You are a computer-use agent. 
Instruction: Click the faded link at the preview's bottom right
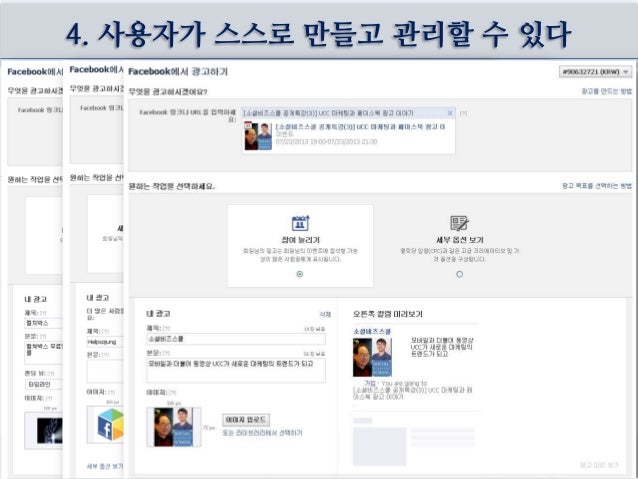coord(600,465)
